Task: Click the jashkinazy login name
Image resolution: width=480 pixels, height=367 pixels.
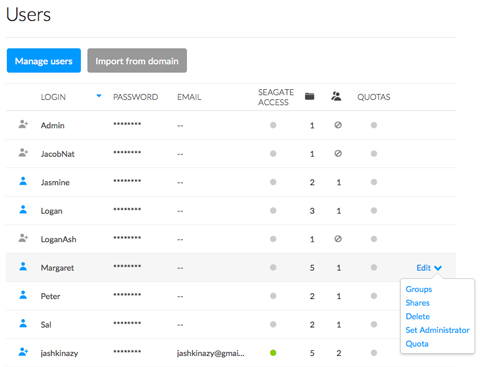Action: (59, 353)
